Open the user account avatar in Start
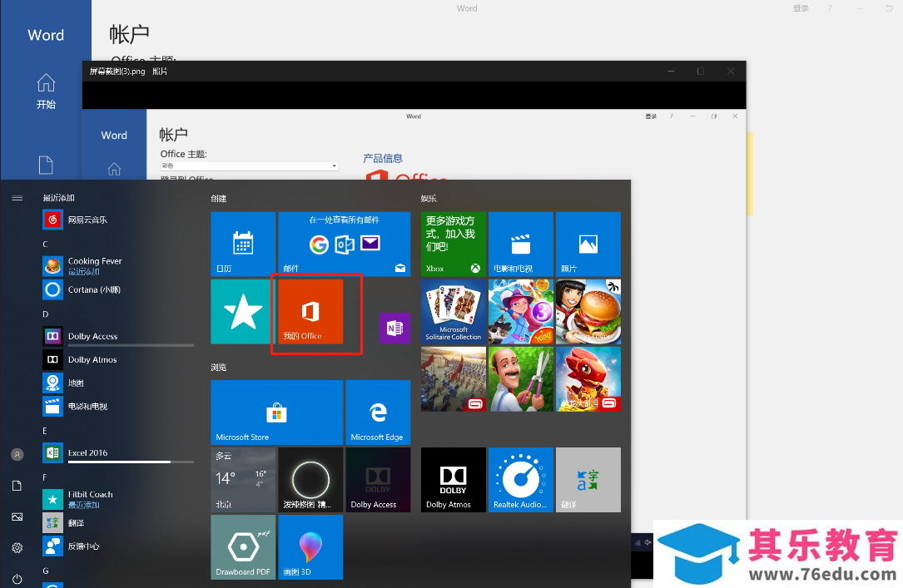The image size is (903, 588). 17,455
